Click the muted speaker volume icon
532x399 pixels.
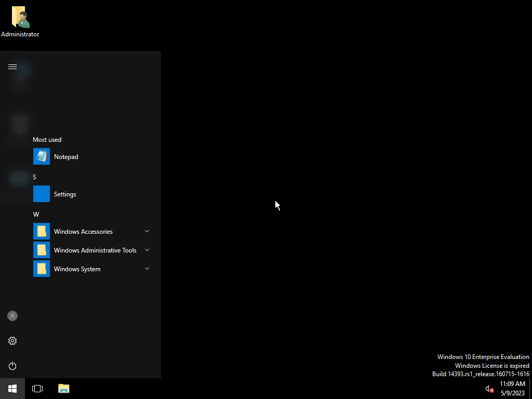click(x=489, y=389)
